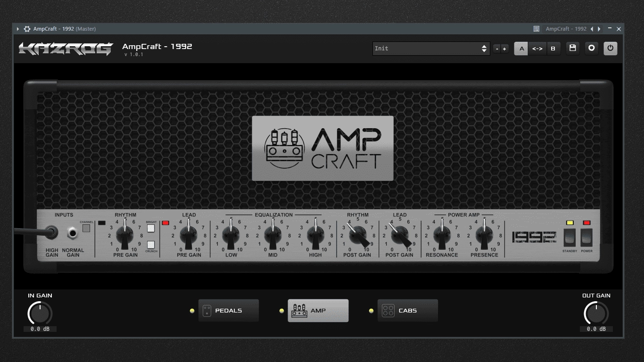Enable the Crunch switch
Image resolution: width=644 pixels, height=362 pixels.
click(151, 245)
